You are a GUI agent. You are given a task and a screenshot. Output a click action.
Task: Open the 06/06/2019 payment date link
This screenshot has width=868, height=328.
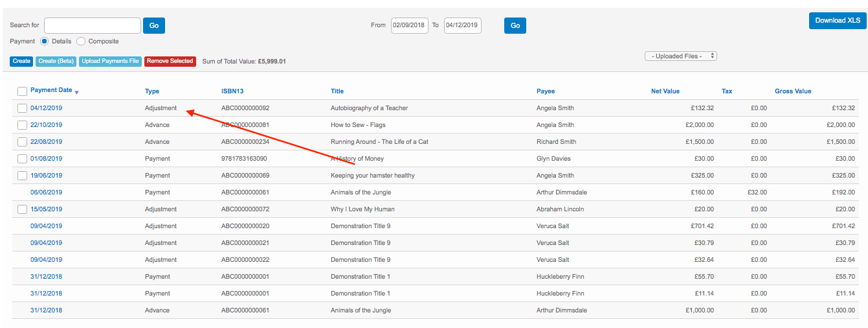(46, 193)
